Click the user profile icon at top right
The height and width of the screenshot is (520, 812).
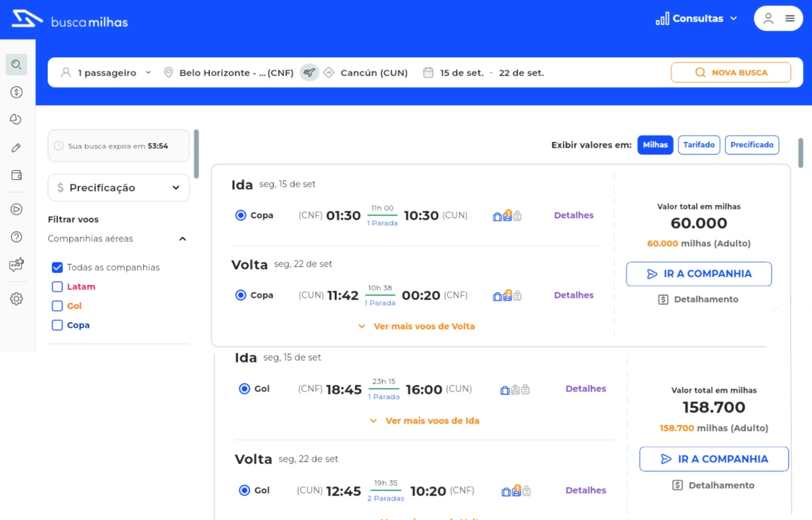pos(768,18)
